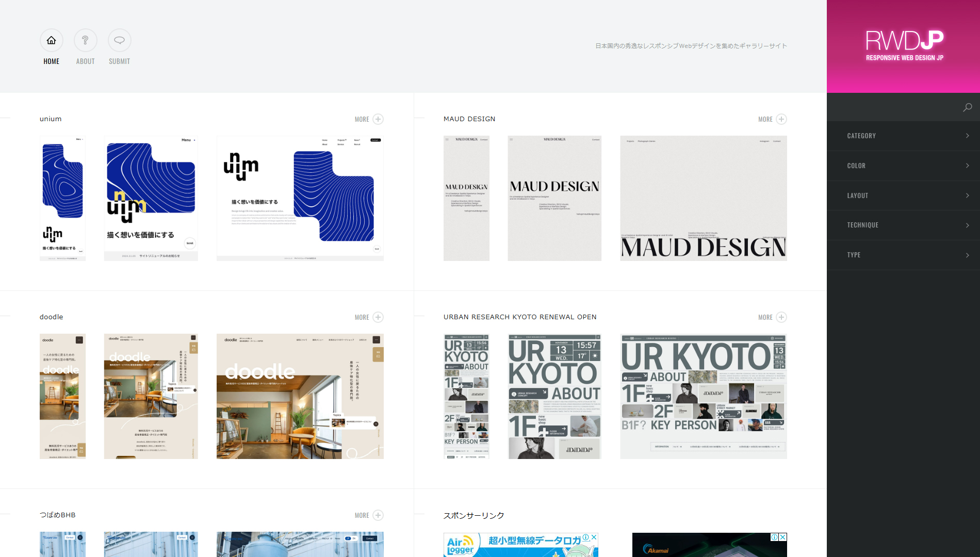
Task: Click MORE text for MAUD DESIGN
Action: click(x=765, y=119)
